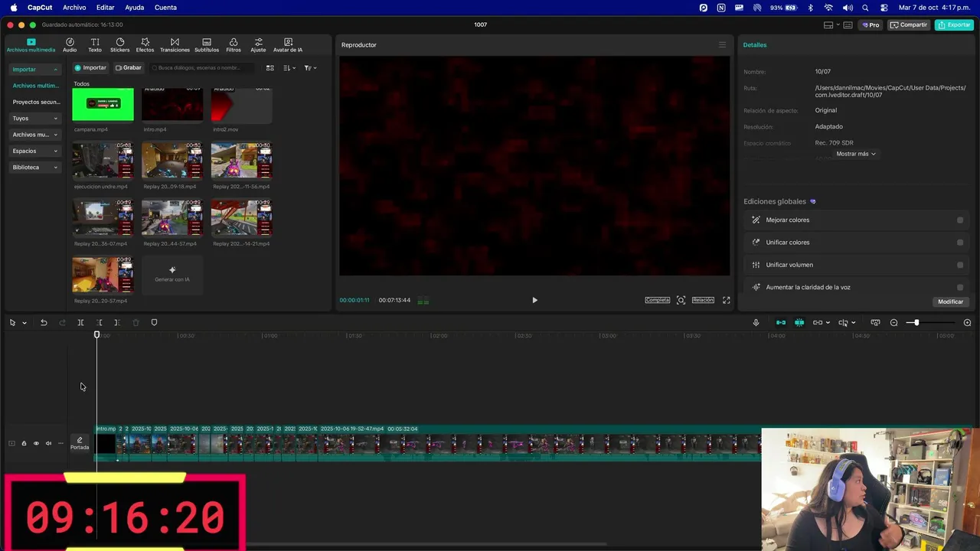Open the track more options dots
Viewport: 980px width, 551px height.
coord(60,443)
